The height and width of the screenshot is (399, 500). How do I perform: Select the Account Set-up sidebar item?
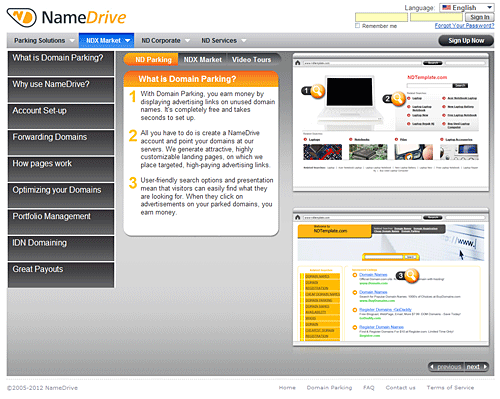[x=61, y=116]
